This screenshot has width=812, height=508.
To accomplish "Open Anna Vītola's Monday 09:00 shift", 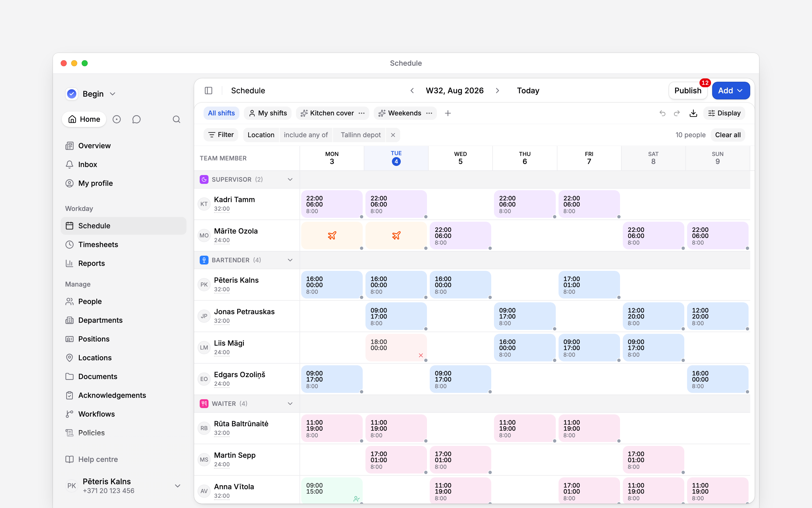I will 332,491.
